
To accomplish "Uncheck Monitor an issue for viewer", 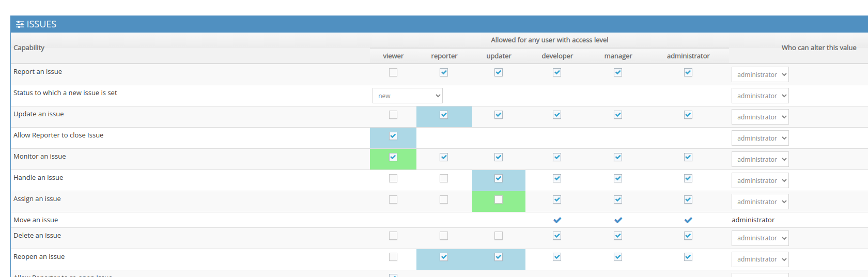I will tap(393, 157).
